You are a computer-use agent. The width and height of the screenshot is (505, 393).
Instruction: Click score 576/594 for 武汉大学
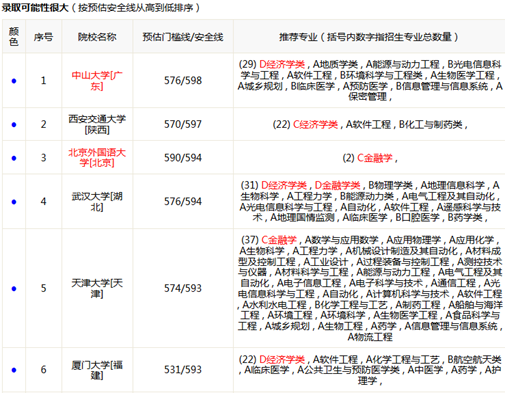pyautogui.click(x=183, y=201)
